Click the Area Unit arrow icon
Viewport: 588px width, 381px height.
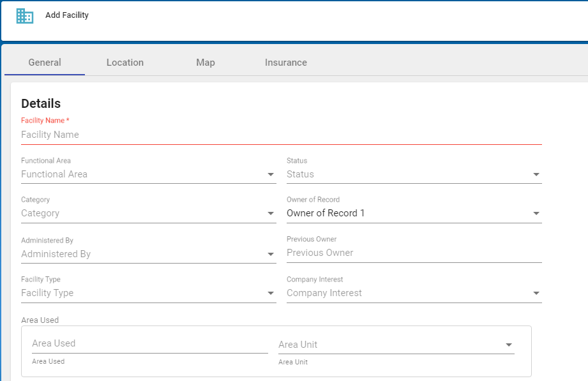pos(509,345)
